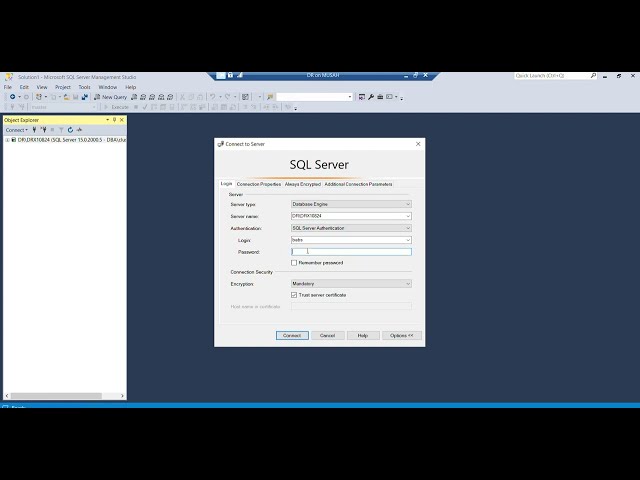Click the New Query toolbar button

tap(110, 97)
